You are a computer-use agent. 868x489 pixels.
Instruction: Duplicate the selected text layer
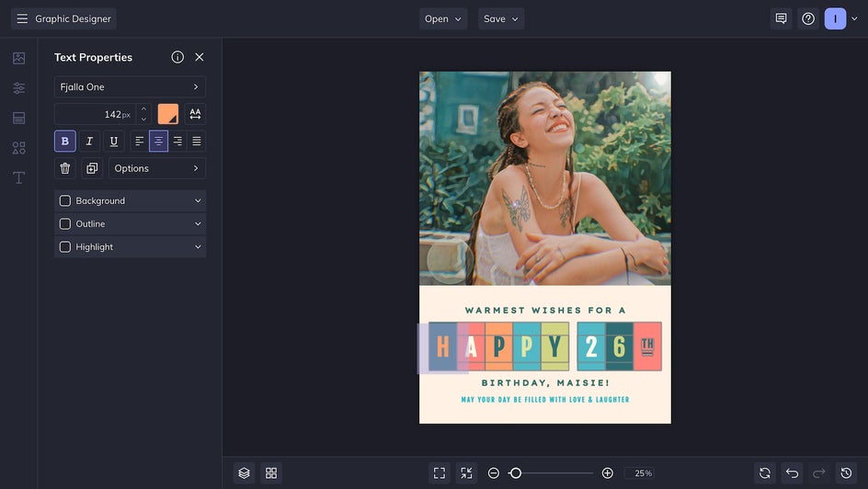tap(92, 168)
